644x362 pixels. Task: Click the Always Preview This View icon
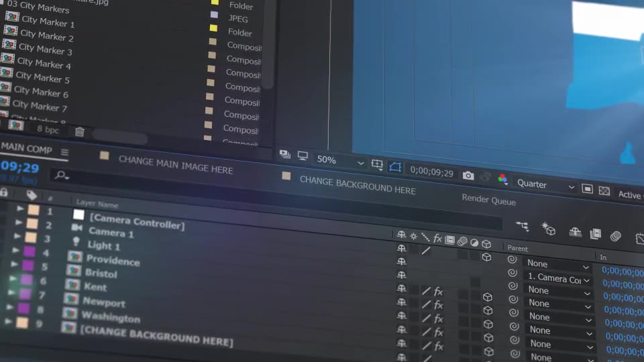pyautogui.click(x=284, y=154)
